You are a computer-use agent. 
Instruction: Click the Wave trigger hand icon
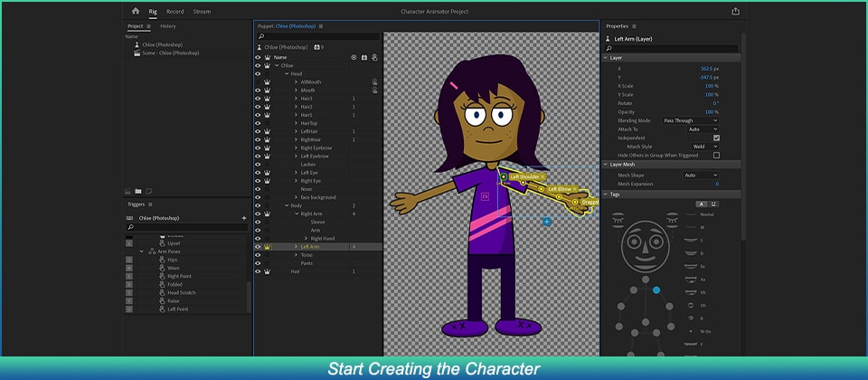tap(162, 268)
